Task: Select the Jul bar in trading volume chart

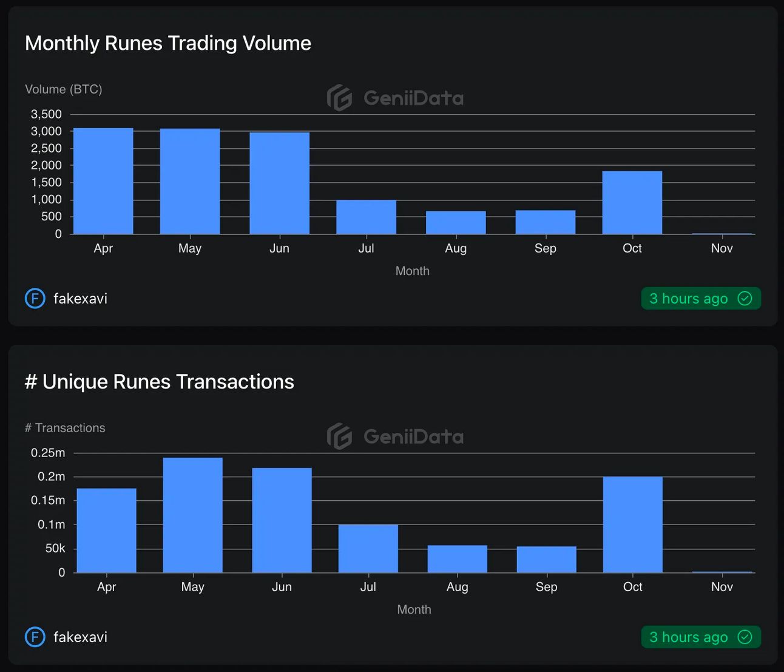Action: 367,217
